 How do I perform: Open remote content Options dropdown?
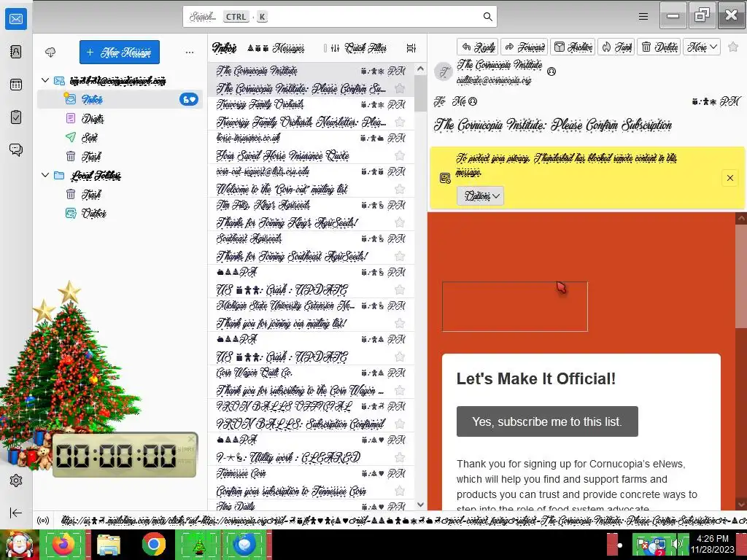point(480,195)
